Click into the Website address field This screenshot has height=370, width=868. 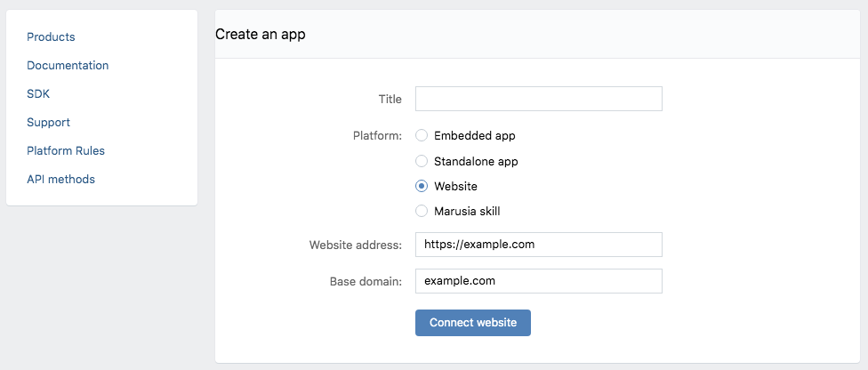coord(539,245)
